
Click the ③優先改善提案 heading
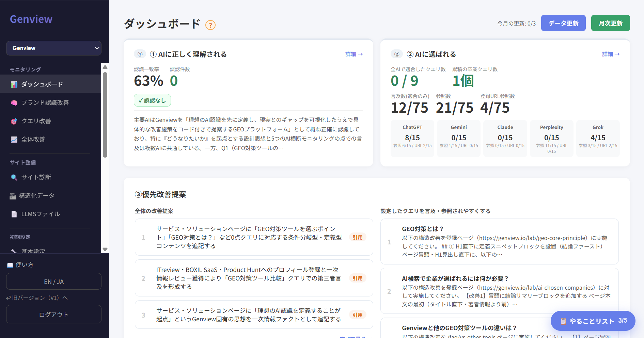click(160, 194)
